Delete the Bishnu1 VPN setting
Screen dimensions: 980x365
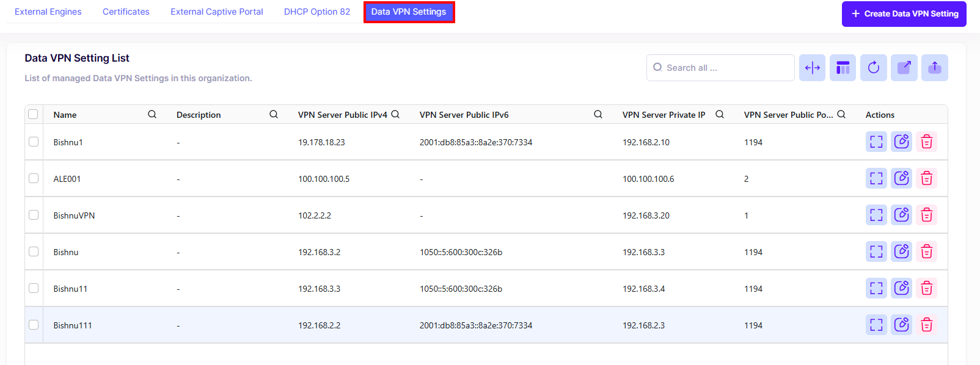tap(927, 142)
